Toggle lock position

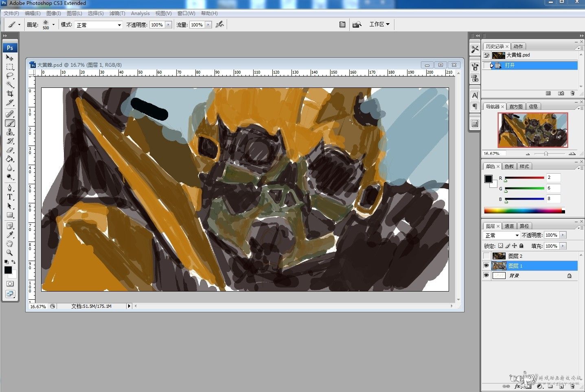pyautogui.click(x=515, y=246)
